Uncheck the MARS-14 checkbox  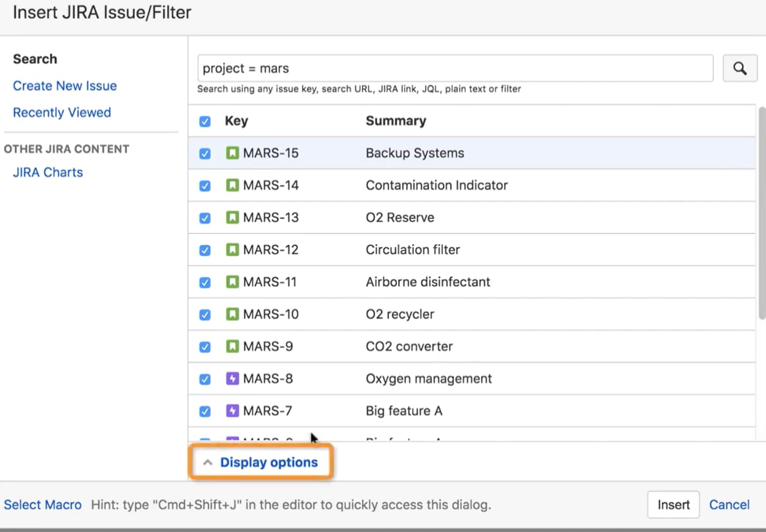(x=205, y=186)
